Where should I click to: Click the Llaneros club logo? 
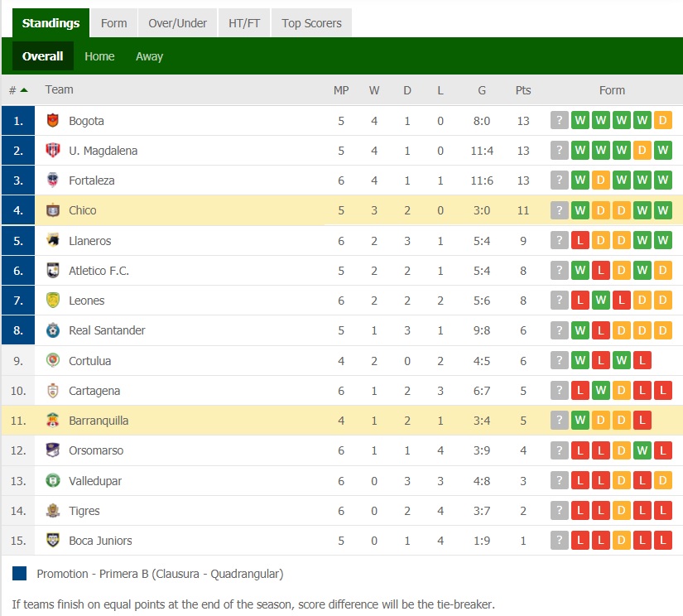pos(53,240)
